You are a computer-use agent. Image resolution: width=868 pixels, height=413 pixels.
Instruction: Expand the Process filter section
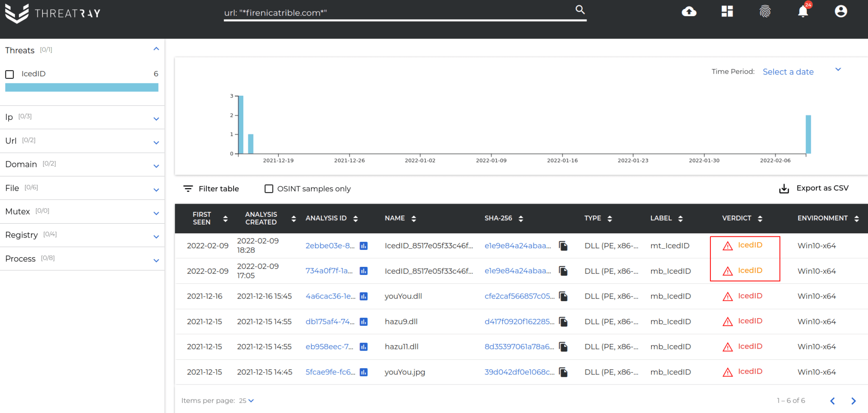point(156,261)
